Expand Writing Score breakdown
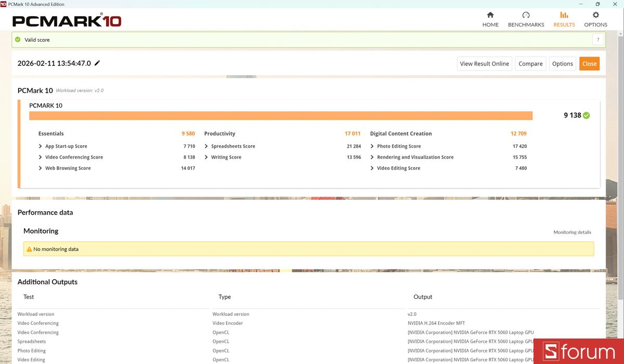624x364 pixels. 206,158
